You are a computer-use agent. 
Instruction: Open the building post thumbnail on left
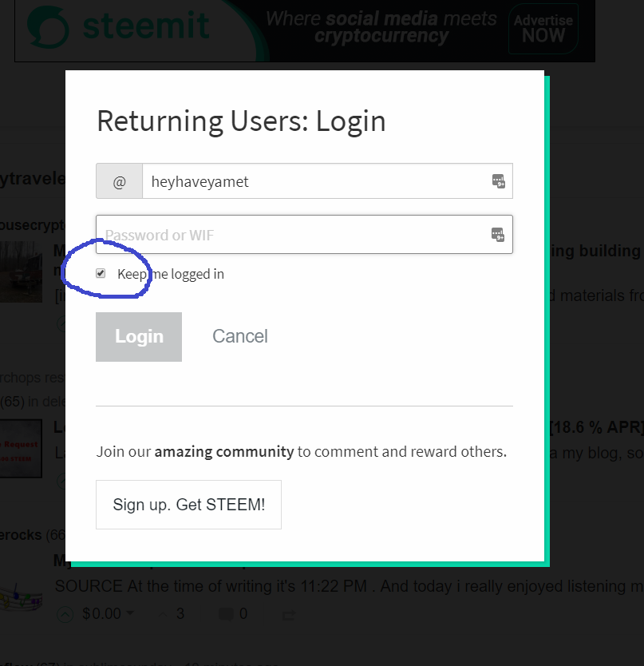coord(21,272)
